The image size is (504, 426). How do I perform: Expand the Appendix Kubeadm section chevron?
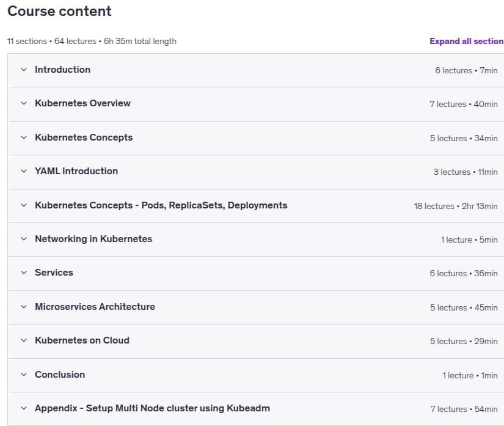(24, 408)
